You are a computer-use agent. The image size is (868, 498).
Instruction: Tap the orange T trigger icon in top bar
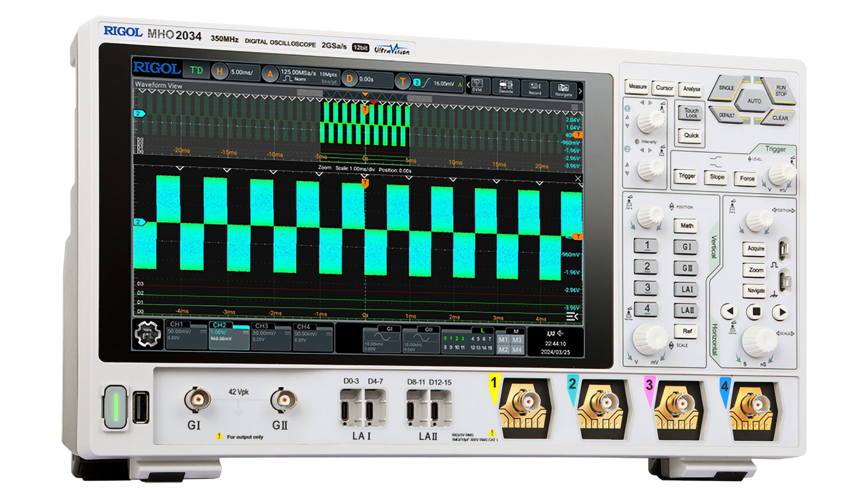pyautogui.click(x=402, y=82)
